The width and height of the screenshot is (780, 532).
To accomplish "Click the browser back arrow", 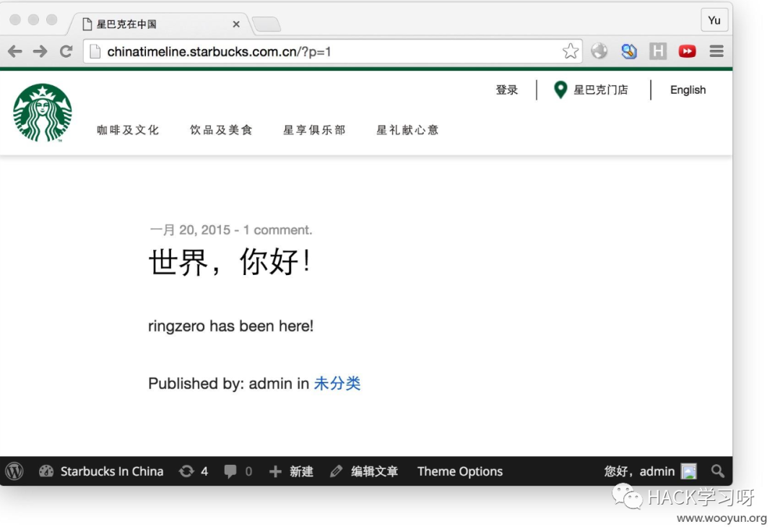I will (15, 51).
